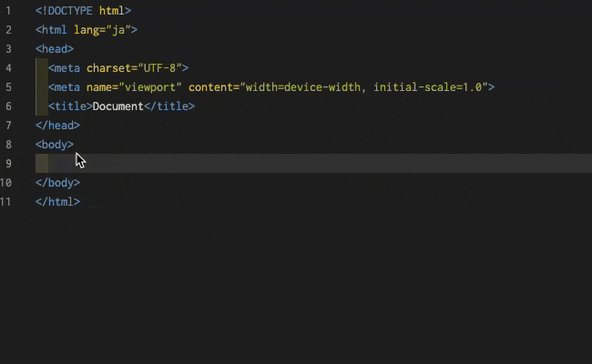Click the opening <title> tag

click(71, 106)
